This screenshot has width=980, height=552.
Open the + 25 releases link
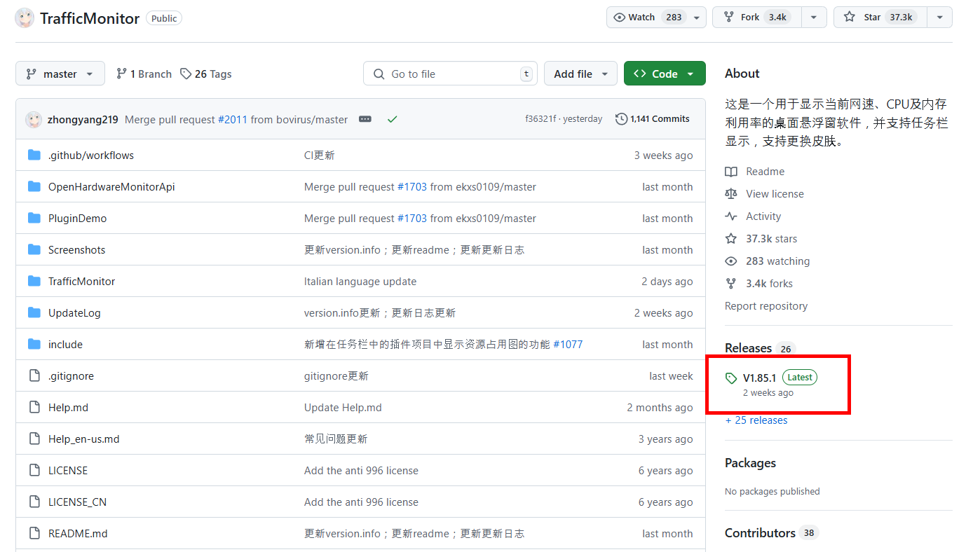756,420
